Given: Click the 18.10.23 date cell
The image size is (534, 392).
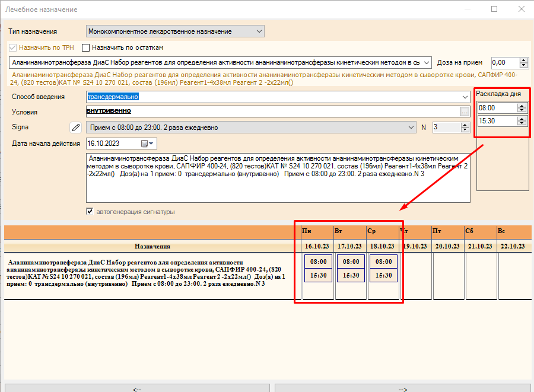Looking at the screenshot, I should tap(383, 246).
